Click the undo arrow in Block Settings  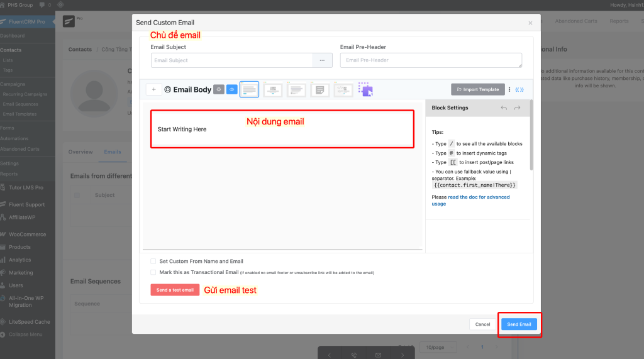pos(504,108)
